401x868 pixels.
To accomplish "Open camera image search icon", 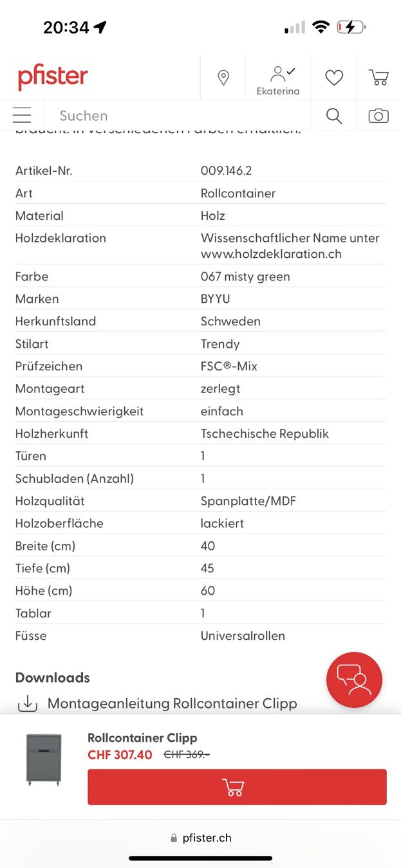I will 378,116.
